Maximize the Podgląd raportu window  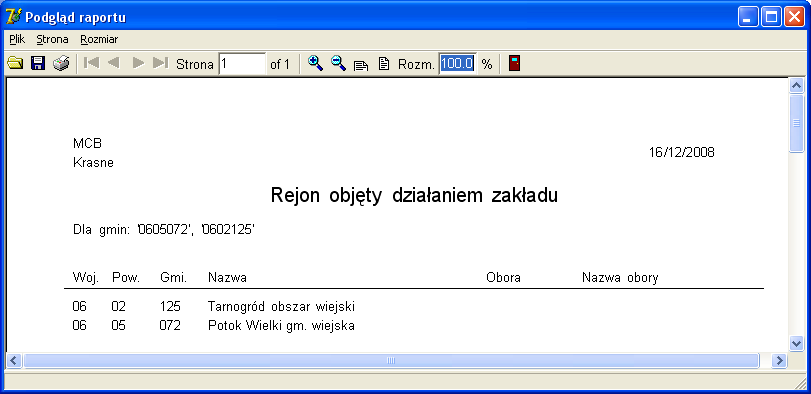pyautogui.click(x=771, y=17)
